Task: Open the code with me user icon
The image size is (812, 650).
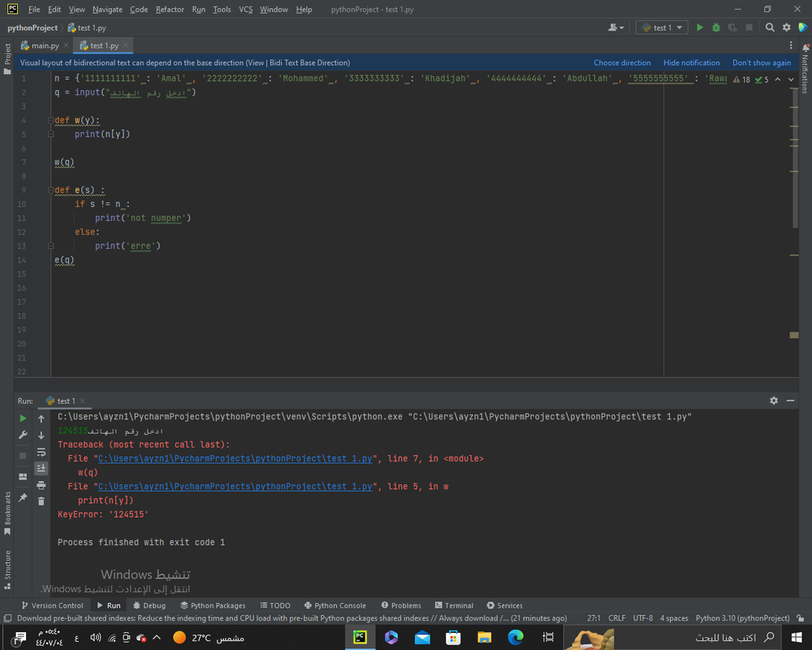Action: tap(615, 28)
